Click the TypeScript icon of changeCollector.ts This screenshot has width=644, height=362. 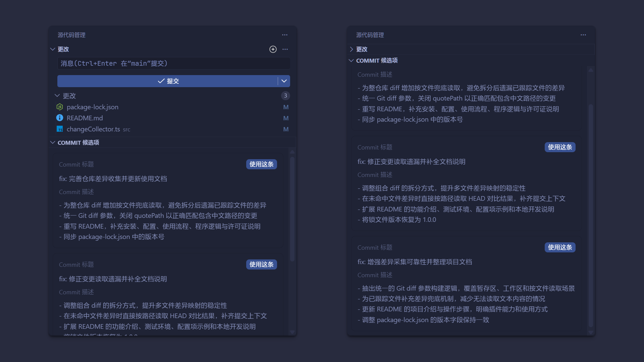[60, 129]
